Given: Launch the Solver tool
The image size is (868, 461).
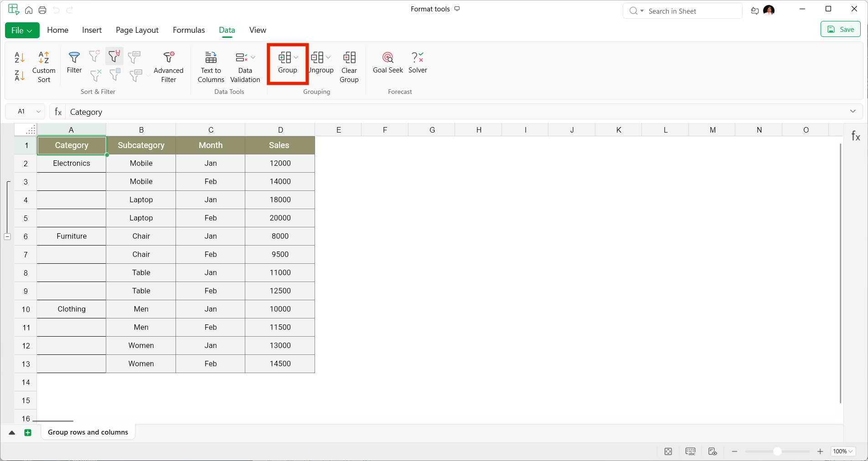Looking at the screenshot, I should click(x=418, y=62).
